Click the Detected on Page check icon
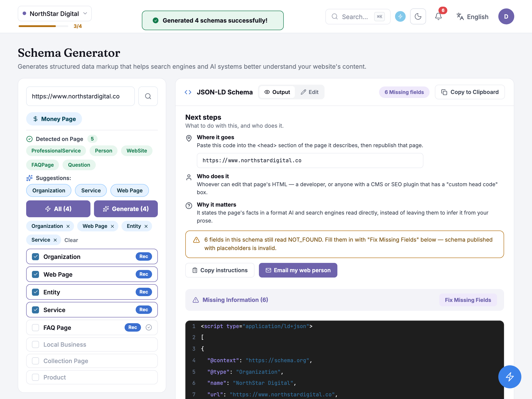This screenshot has height=399, width=532. (29, 139)
